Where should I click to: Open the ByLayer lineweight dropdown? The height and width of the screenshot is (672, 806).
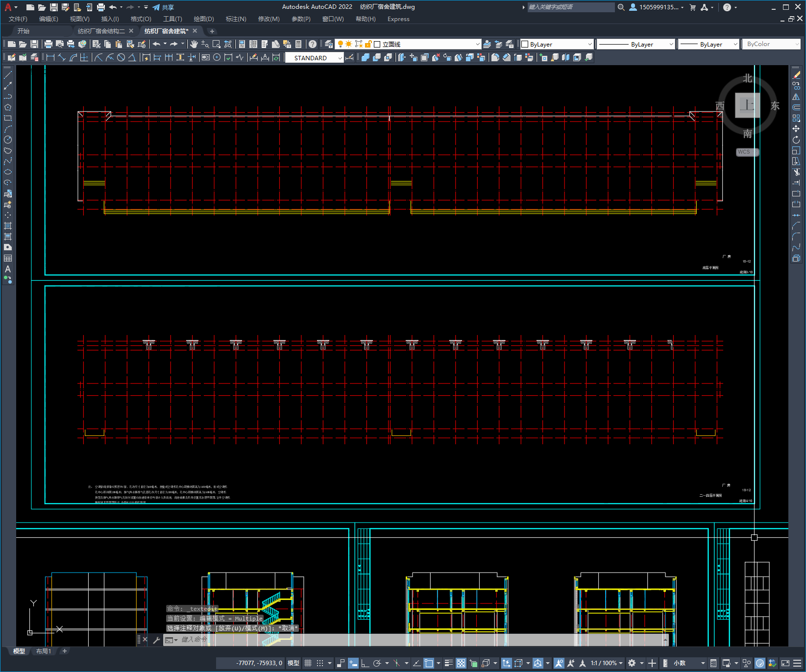[708, 44]
